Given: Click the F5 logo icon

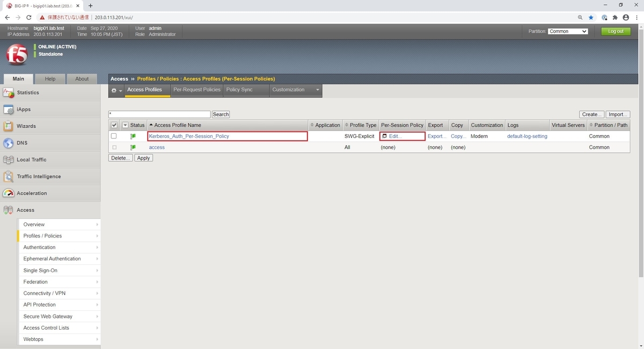Looking at the screenshot, I should point(17,55).
